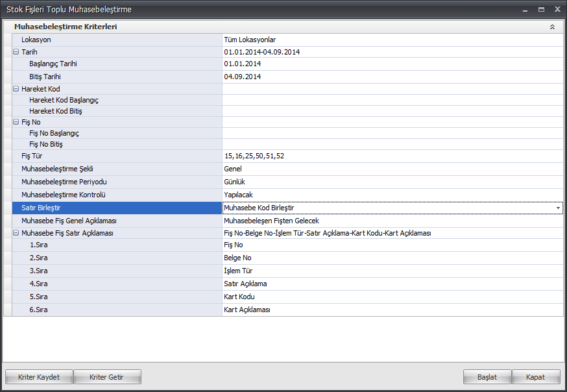The width and height of the screenshot is (567, 392).
Task: Open the Satır Birleştir dropdown arrow
Action: pos(558,208)
